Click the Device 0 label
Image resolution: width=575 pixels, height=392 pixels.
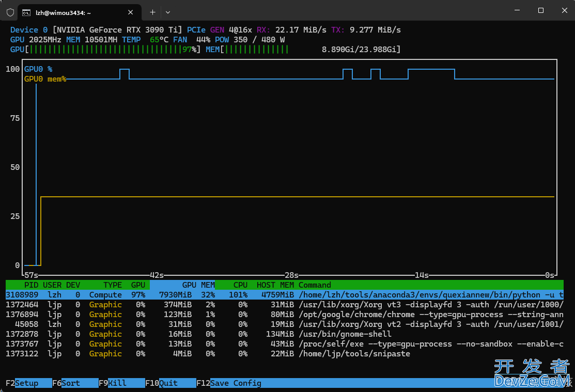(x=28, y=30)
